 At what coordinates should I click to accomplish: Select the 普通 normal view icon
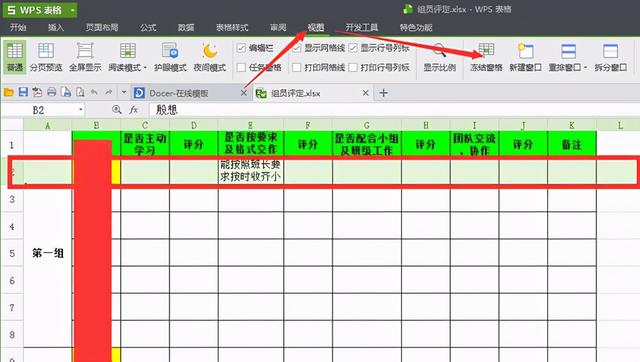(15, 57)
